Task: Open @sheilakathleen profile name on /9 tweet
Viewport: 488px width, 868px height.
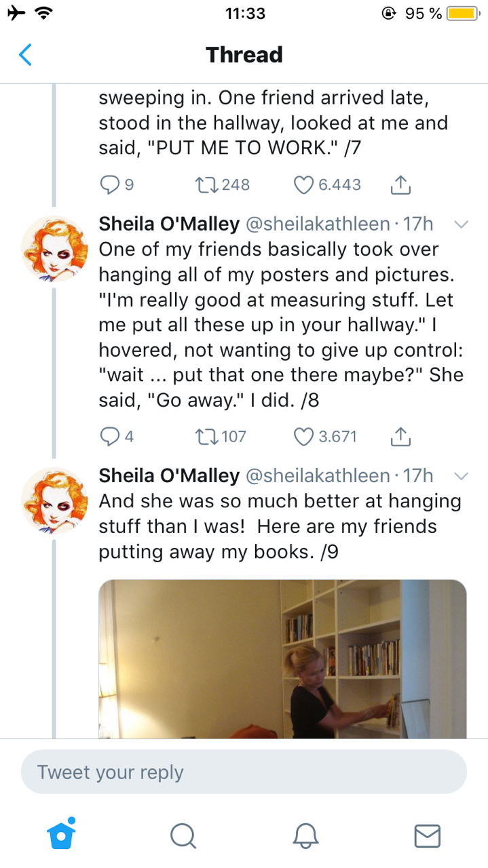Action: pyautogui.click(x=316, y=476)
